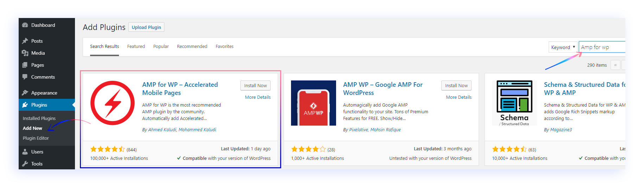Click the Add Plugins page heading
The height and width of the screenshot is (187, 644).
tap(104, 27)
